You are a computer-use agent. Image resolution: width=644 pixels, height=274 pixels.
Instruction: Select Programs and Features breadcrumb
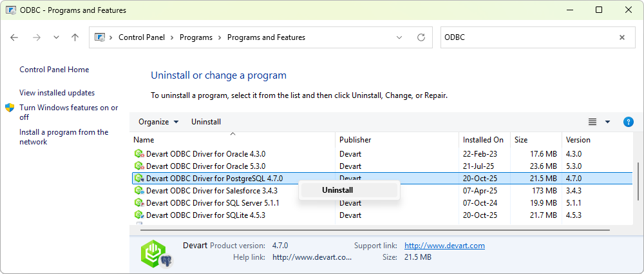tap(266, 37)
